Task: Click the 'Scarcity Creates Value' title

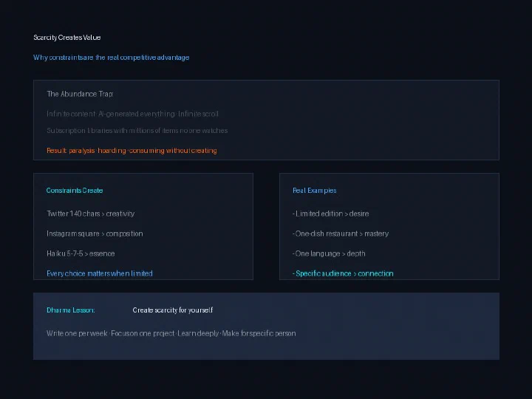Action: pyautogui.click(x=66, y=38)
